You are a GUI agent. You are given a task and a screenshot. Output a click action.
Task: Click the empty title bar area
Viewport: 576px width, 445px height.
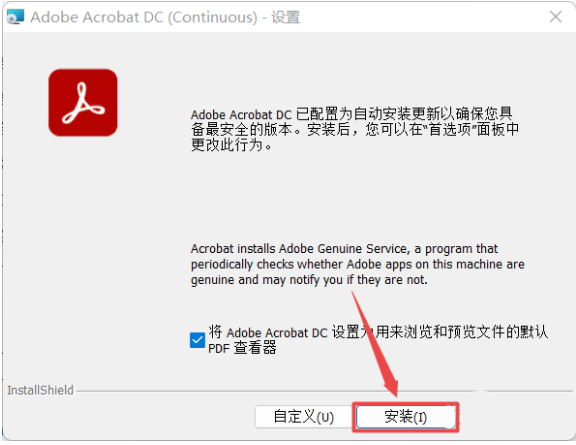pos(422,17)
